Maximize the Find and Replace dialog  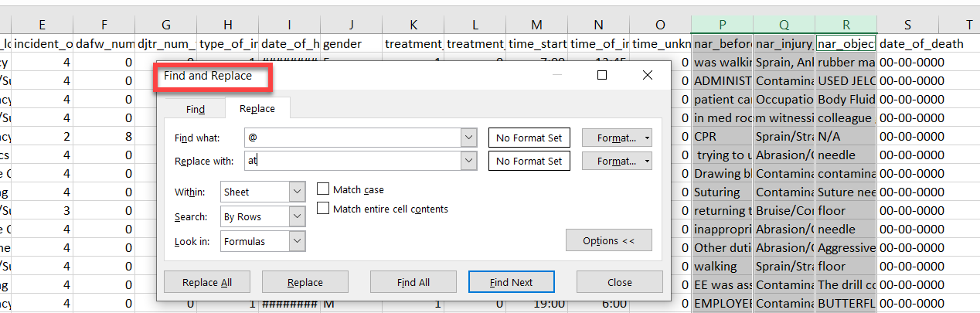602,75
